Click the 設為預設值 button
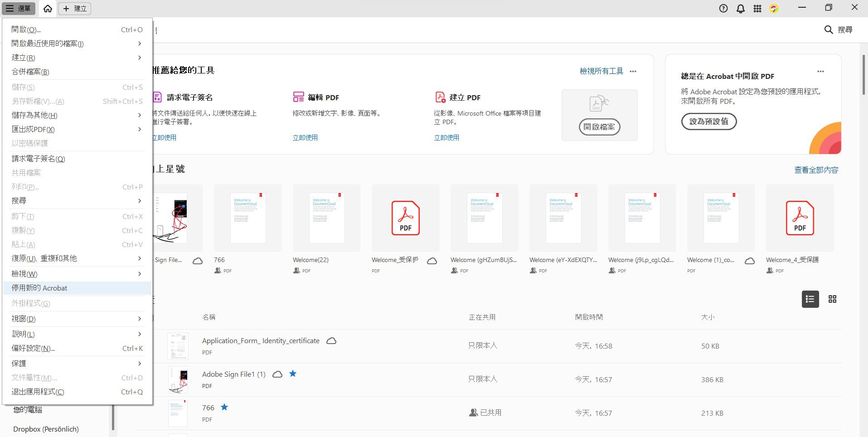868x437 pixels. point(708,121)
